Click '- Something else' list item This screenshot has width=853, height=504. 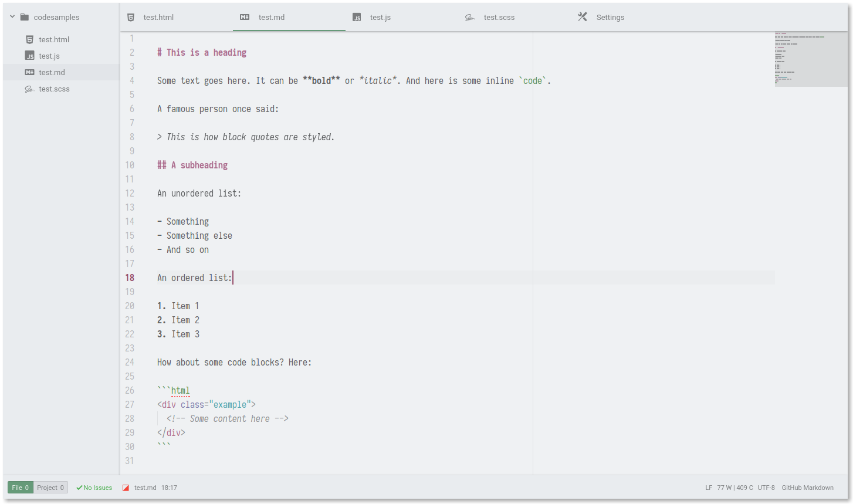[x=195, y=236]
